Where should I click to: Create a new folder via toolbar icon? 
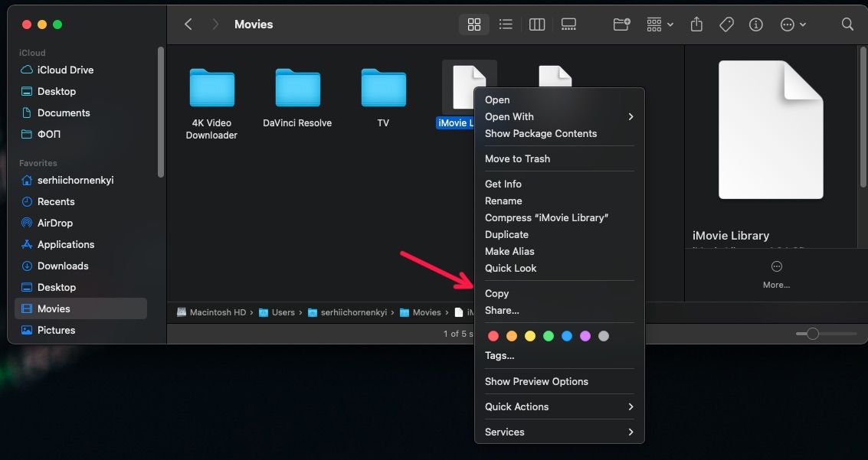click(x=621, y=24)
